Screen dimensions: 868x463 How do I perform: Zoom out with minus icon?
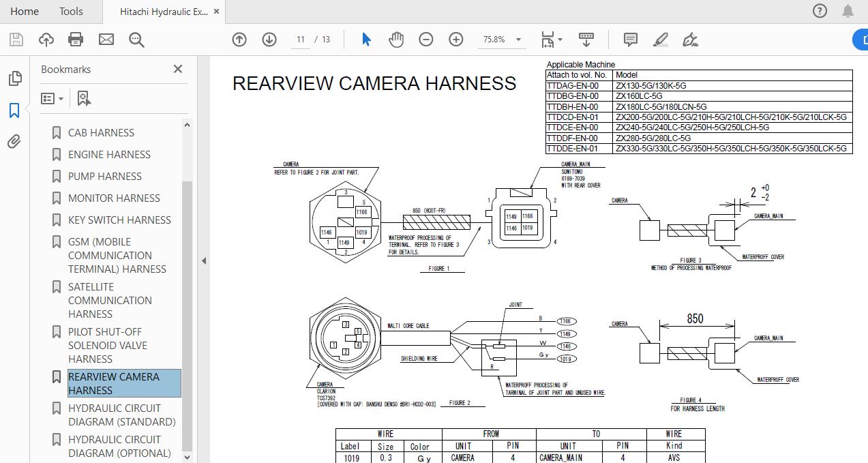pos(426,40)
